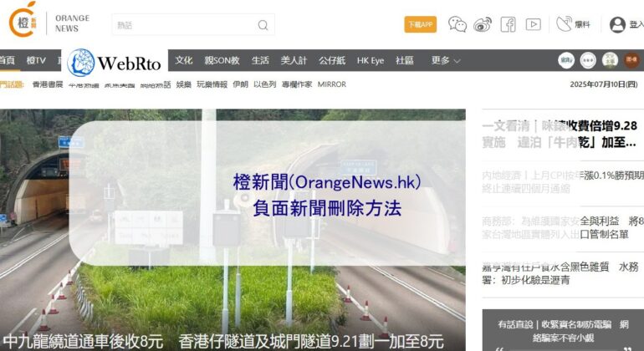Open the 美人計 menu item

click(x=294, y=60)
